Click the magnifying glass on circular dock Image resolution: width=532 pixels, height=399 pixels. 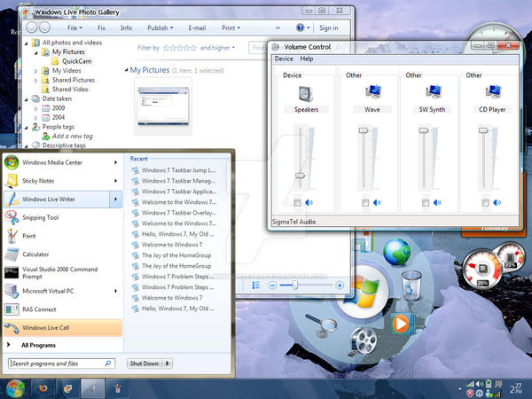(x=321, y=324)
